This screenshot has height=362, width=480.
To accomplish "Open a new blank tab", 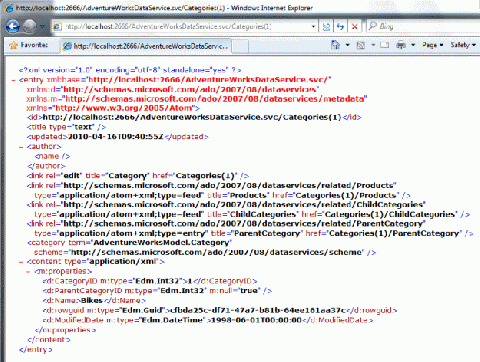I will (x=240, y=46).
